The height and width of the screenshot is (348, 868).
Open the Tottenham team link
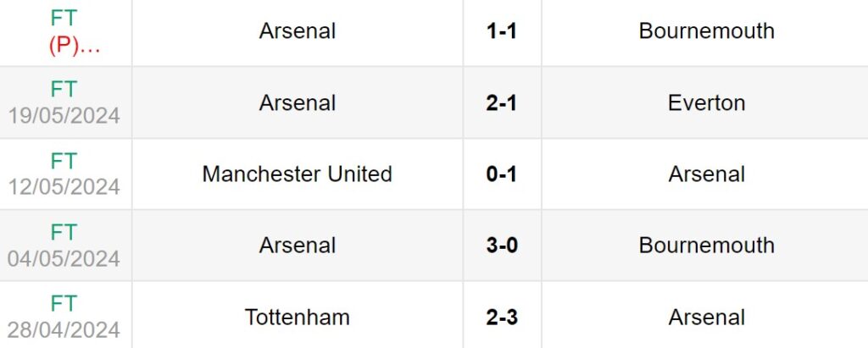[298, 318]
